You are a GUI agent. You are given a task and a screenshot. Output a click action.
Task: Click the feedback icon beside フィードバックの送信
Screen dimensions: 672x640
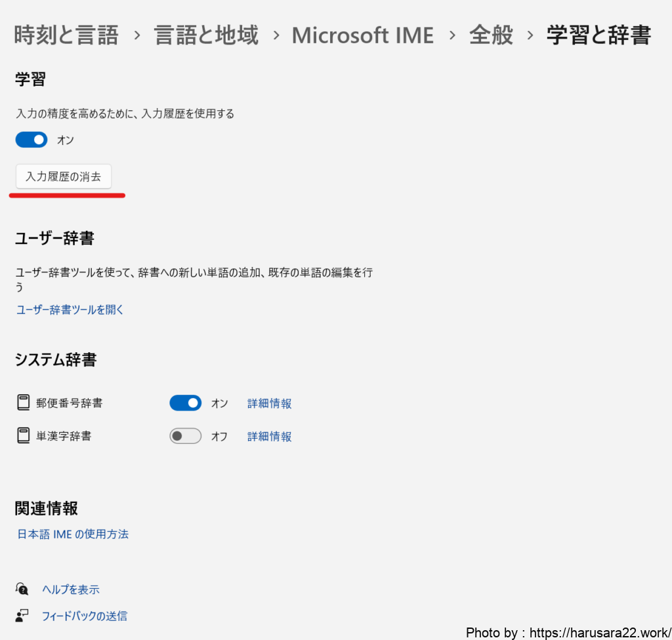22,616
